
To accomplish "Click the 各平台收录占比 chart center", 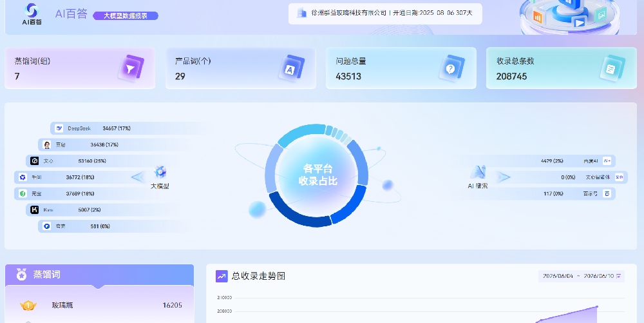I will [317, 175].
